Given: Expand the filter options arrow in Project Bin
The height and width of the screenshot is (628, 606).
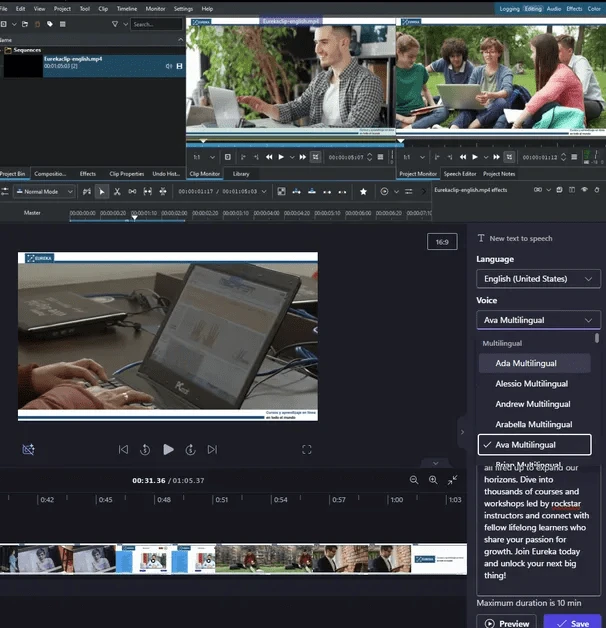Looking at the screenshot, I should (126, 24).
